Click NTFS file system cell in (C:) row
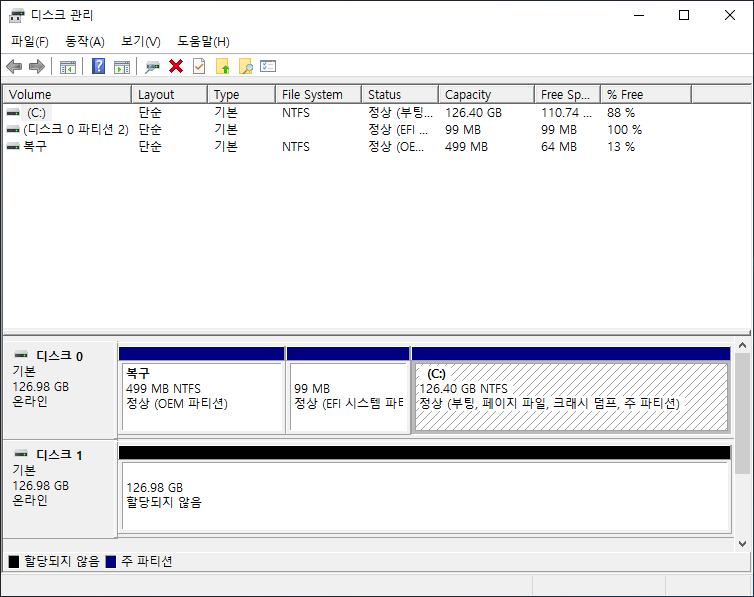Viewport: 754px width, 597px height. (x=296, y=112)
